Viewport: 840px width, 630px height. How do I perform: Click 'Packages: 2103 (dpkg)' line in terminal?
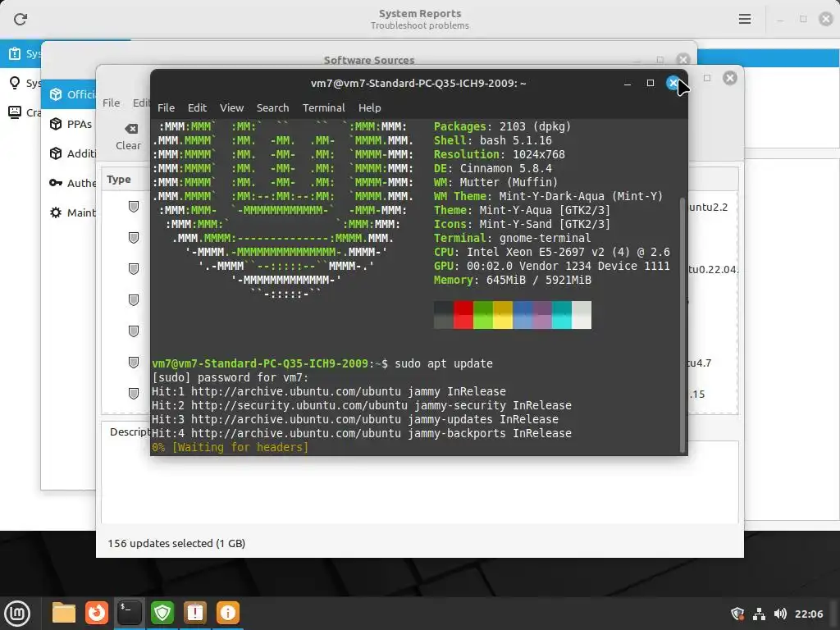click(502, 127)
